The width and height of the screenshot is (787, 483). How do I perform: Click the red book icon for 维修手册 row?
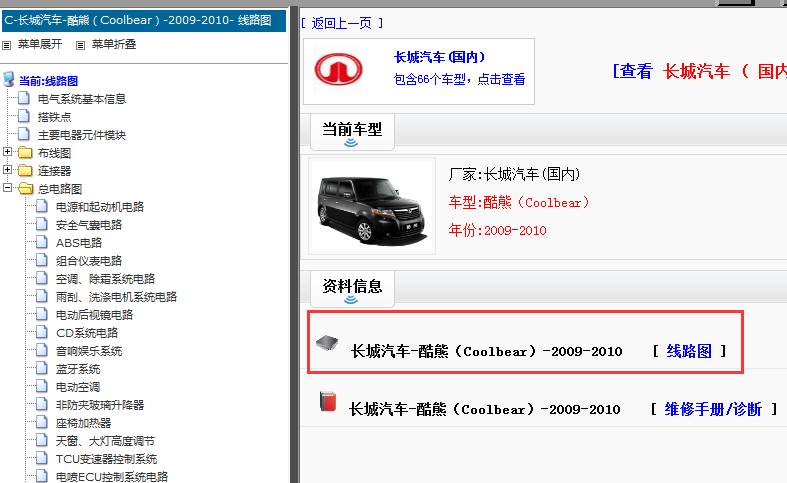pos(328,402)
